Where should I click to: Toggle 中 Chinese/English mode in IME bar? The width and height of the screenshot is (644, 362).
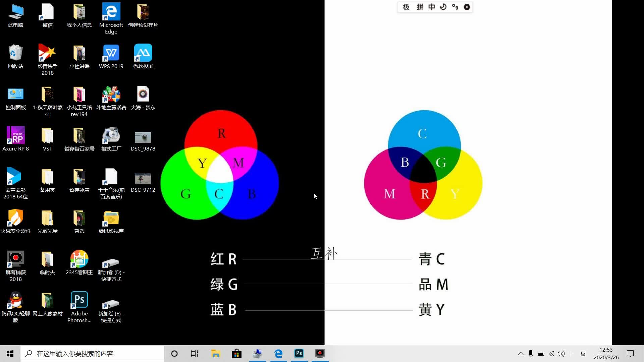(x=431, y=7)
